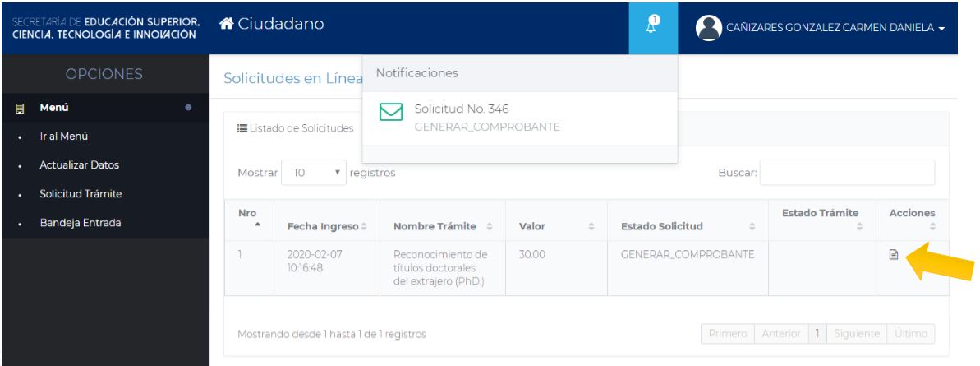Open the user profile avatar icon

point(707,27)
